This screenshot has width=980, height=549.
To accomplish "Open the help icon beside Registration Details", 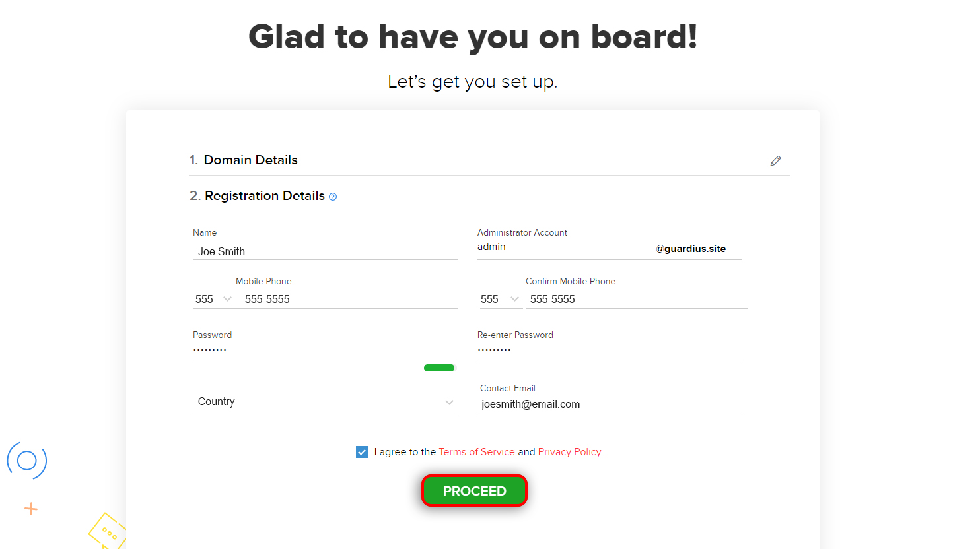I will [333, 197].
